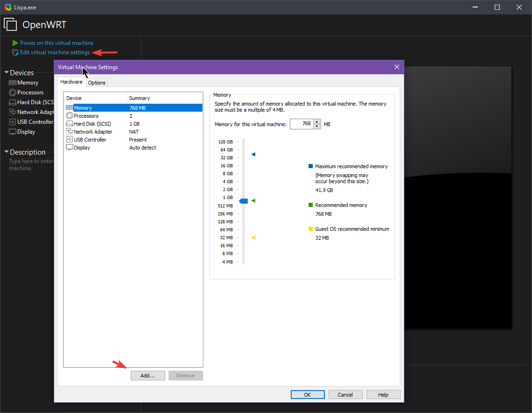Click the 41.9 GB maximum memory value

[324, 190]
